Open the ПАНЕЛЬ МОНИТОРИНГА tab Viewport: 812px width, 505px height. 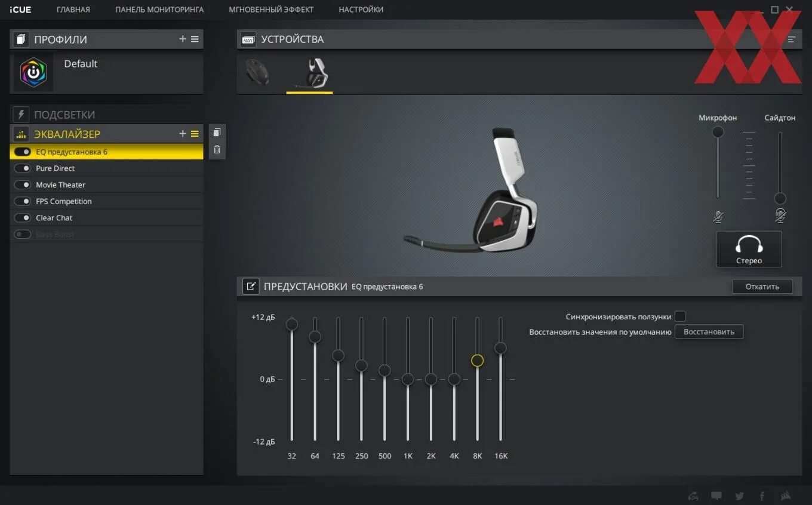click(159, 10)
